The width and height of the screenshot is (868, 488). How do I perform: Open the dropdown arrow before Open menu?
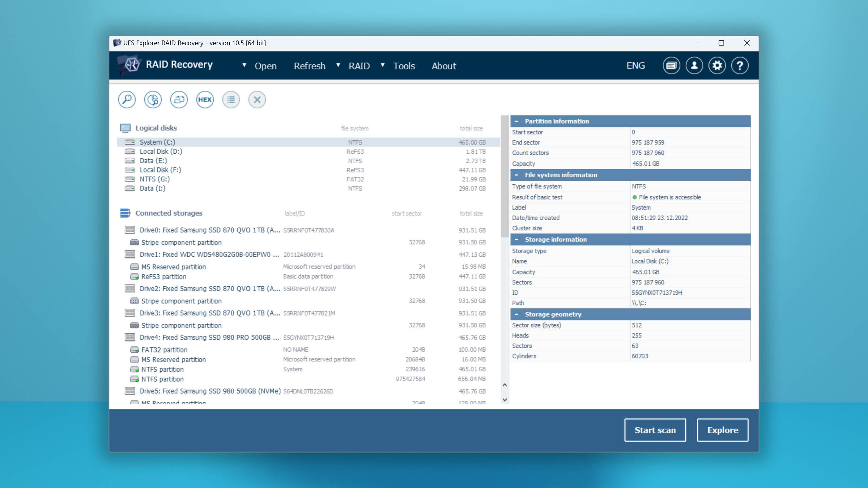pos(244,65)
